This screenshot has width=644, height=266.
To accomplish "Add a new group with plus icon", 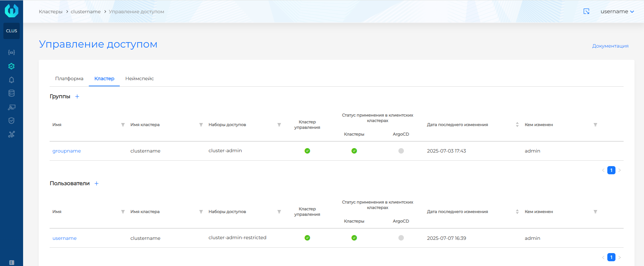I will click(77, 96).
